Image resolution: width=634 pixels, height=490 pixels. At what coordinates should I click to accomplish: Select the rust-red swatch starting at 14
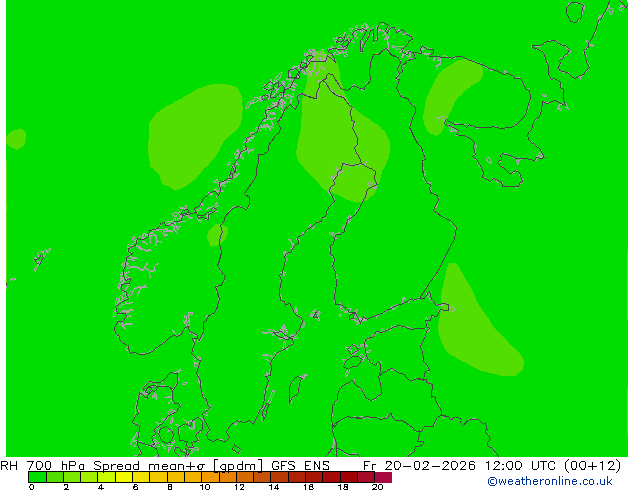(x=280, y=477)
